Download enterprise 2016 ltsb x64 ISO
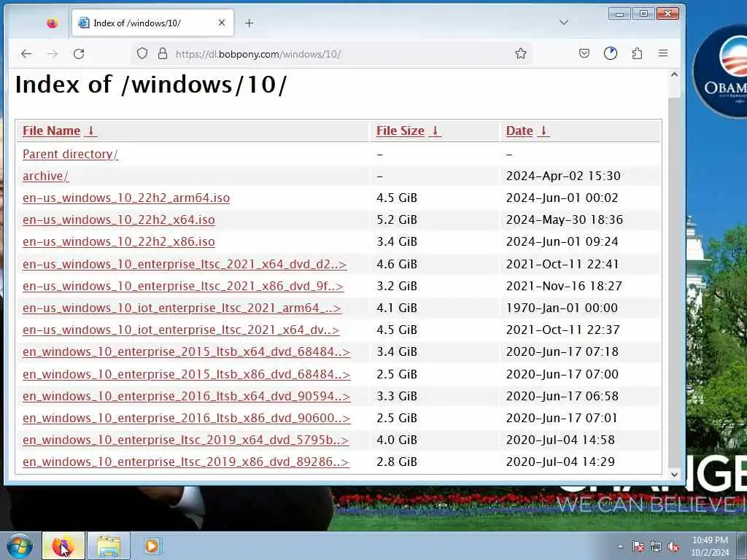This screenshot has height=560, width=747. [186, 396]
